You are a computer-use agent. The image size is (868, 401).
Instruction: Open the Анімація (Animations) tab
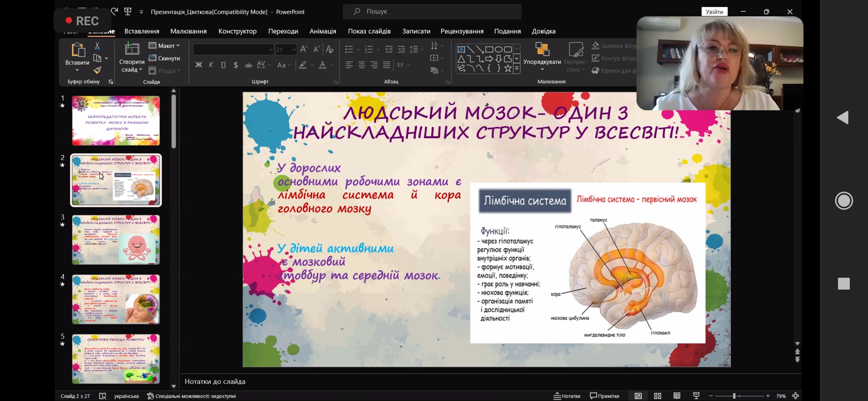(323, 31)
